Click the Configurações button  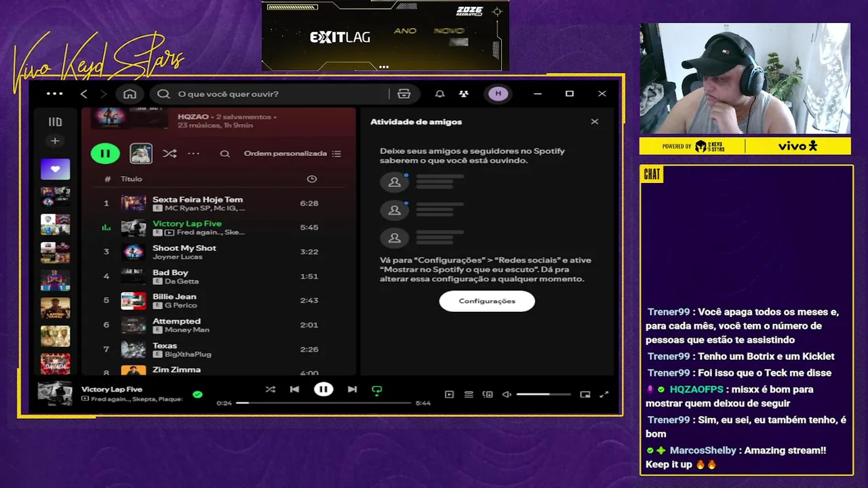pos(487,301)
